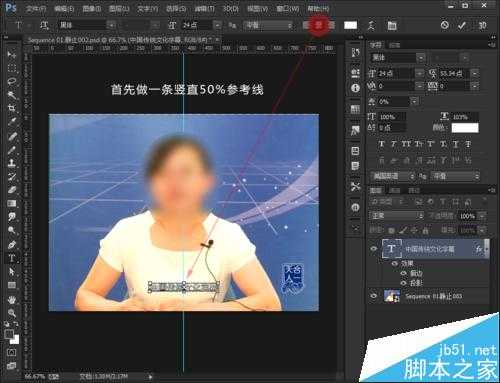
Task: Switch to the 段落 paragraph tab
Action: [394, 45]
